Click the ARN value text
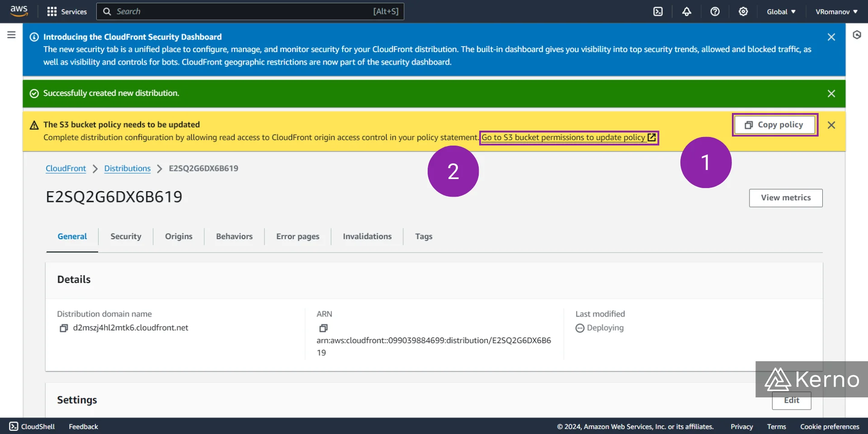The width and height of the screenshot is (868, 434). click(434, 346)
